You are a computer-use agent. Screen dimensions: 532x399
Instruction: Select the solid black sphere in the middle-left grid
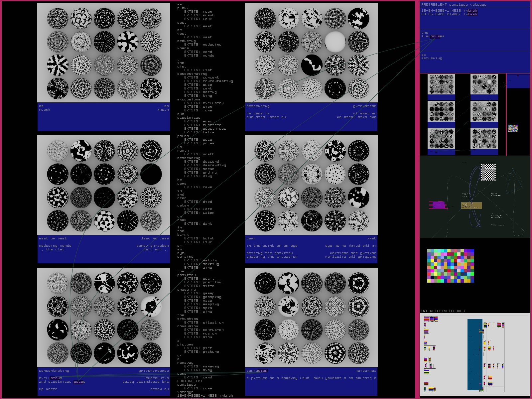pyautogui.click(x=151, y=174)
